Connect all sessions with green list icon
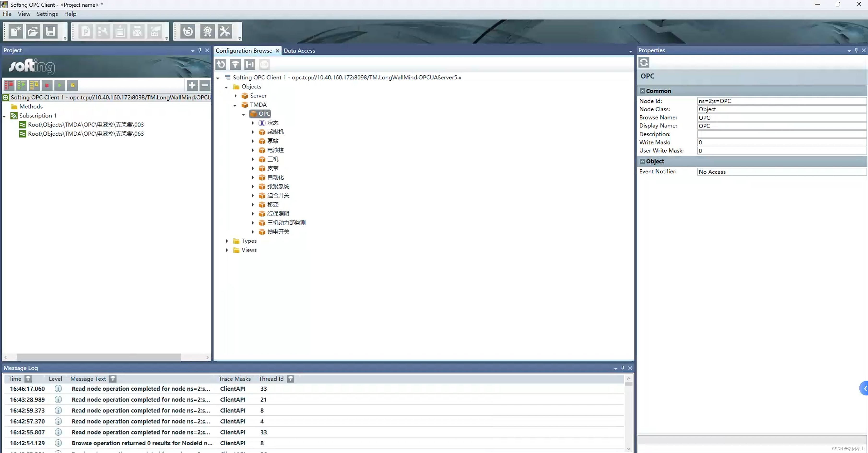This screenshot has height=453, width=868. (22, 85)
